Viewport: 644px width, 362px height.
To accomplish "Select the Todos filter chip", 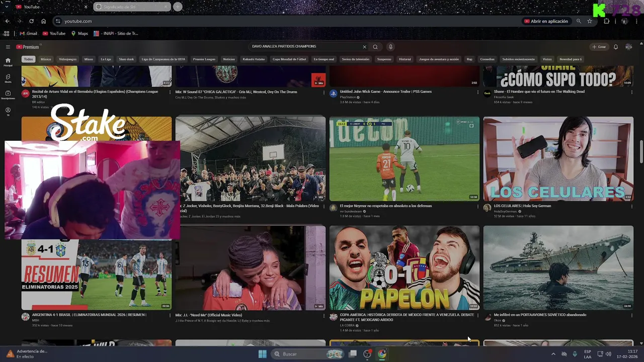I will (x=28, y=59).
